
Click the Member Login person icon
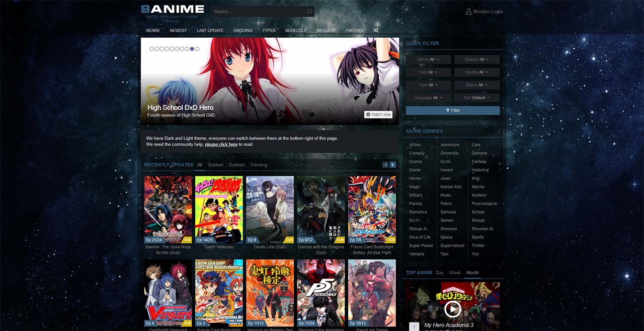click(x=469, y=11)
